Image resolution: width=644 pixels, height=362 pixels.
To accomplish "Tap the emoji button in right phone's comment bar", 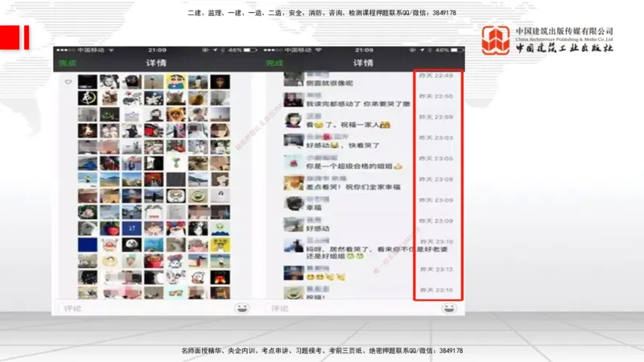I will 455,308.
